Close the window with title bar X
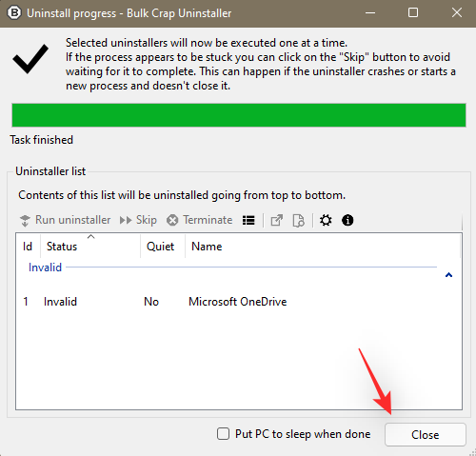The image size is (476, 456). 457,13
